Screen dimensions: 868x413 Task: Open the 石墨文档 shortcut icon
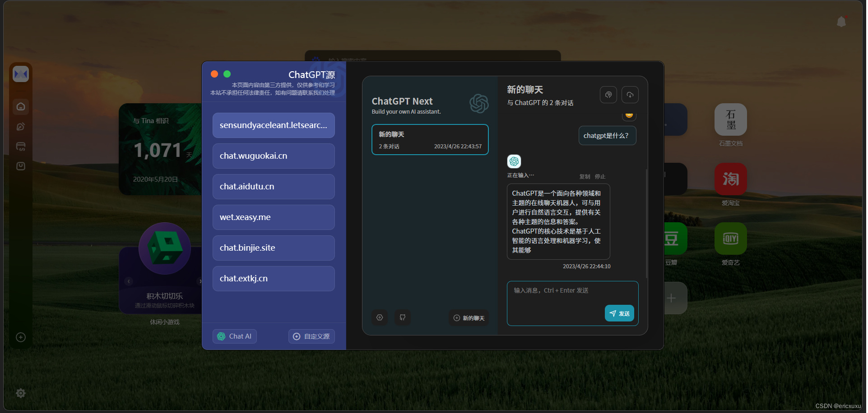coord(731,119)
